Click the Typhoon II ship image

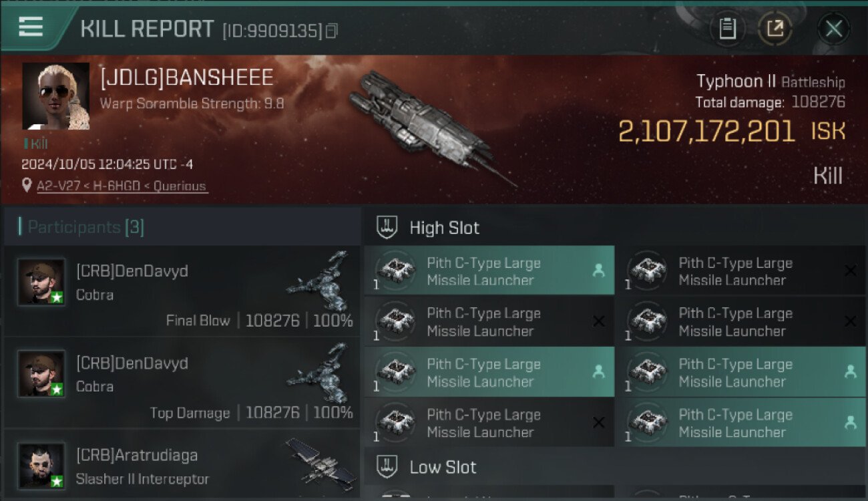coord(427,124)
